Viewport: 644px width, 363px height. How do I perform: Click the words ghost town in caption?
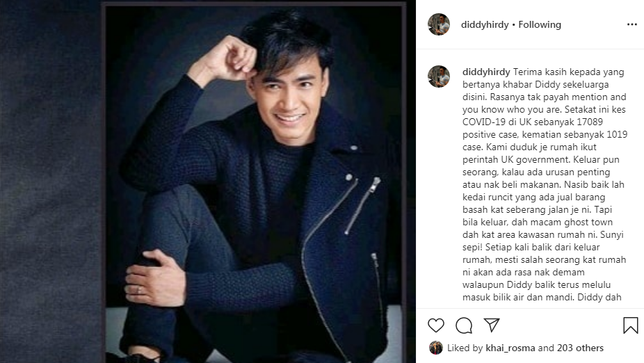coord(588,222)
